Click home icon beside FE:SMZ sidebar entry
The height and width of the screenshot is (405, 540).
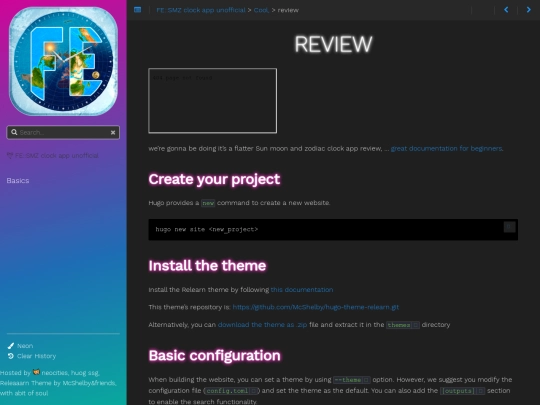click(x=10, y=156)
